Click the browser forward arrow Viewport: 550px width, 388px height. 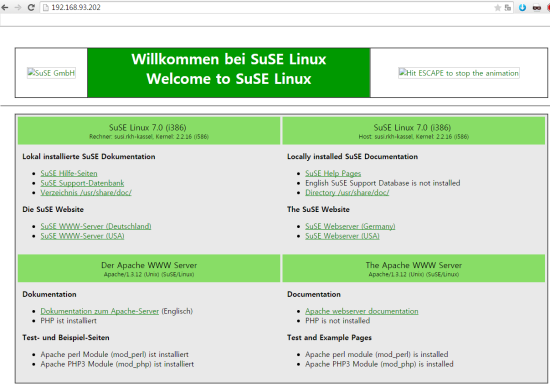(18, 7)
